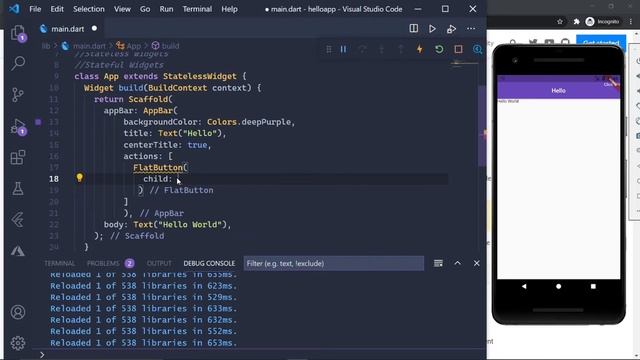Open Chrome extensions puzzle icon

576,22
